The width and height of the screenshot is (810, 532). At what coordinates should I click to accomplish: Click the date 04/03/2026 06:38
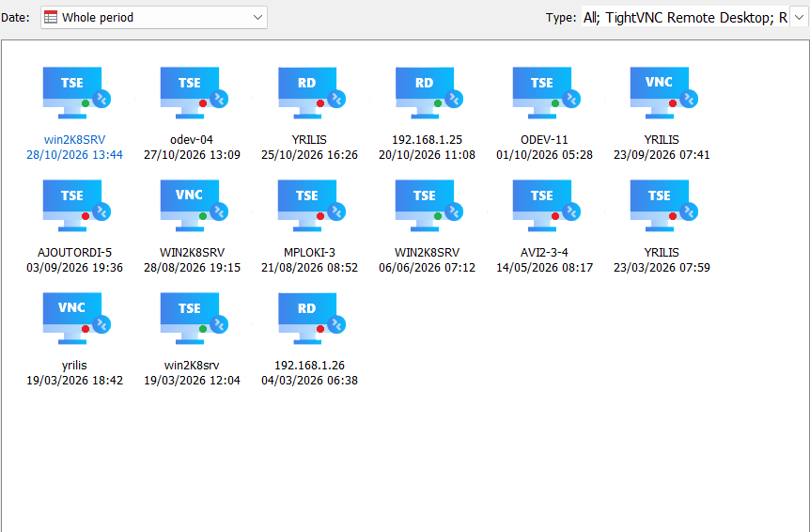(309, 381)
